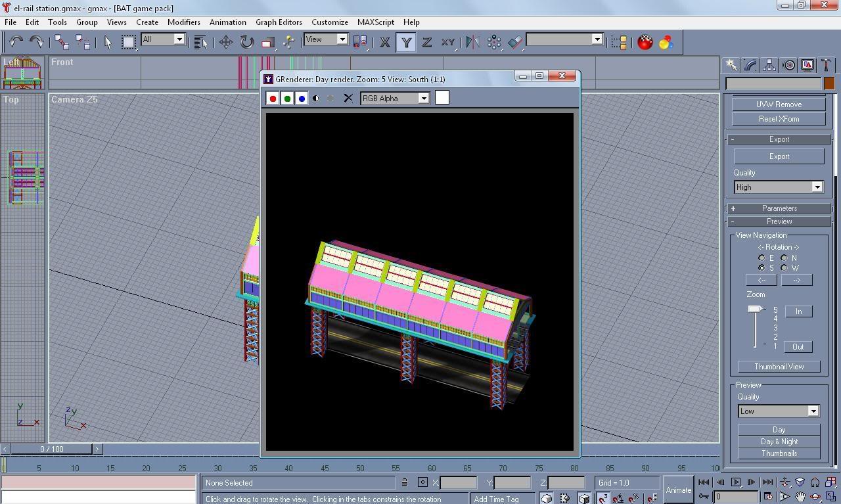Screen dimensions: 841x504
Task: Collapse the Export rollout header
Action: 779,139
